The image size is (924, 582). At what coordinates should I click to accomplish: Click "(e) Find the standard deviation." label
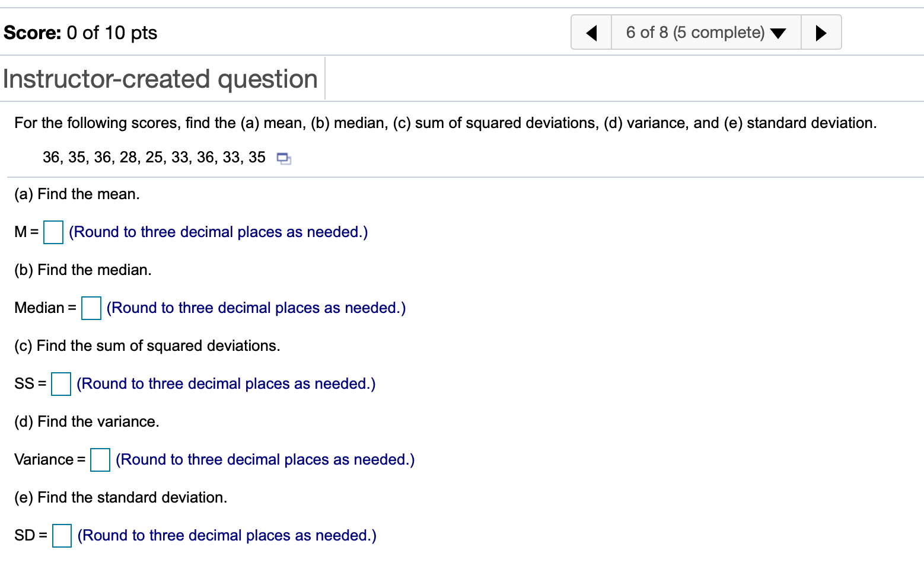pos(120,497)
